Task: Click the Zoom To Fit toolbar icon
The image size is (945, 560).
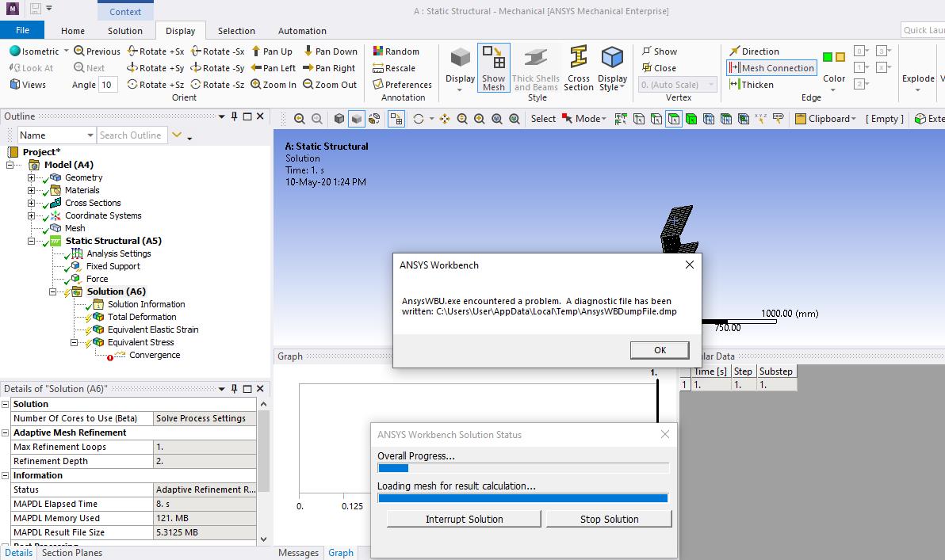Action: pyautogui.click(x=497, y=119)
